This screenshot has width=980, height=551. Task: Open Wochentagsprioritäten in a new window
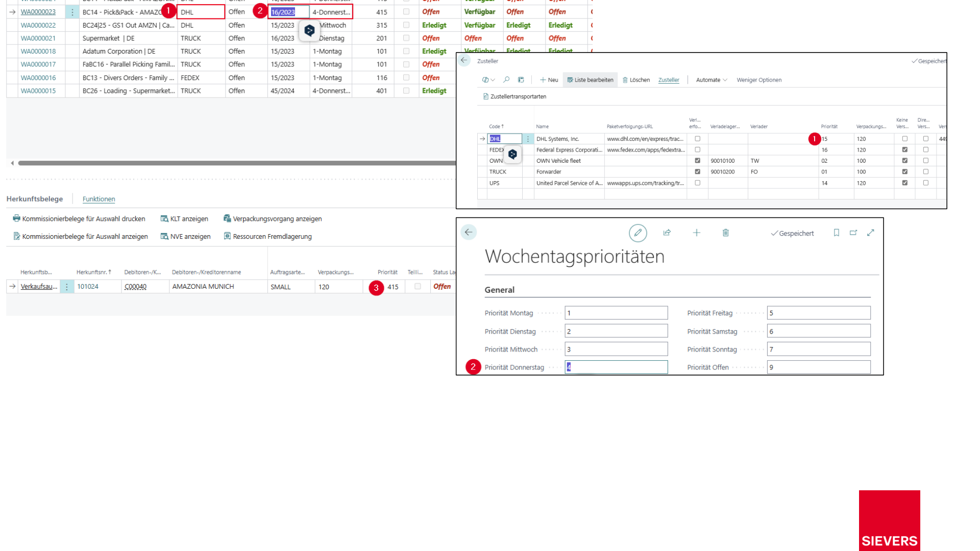point(853,233)
